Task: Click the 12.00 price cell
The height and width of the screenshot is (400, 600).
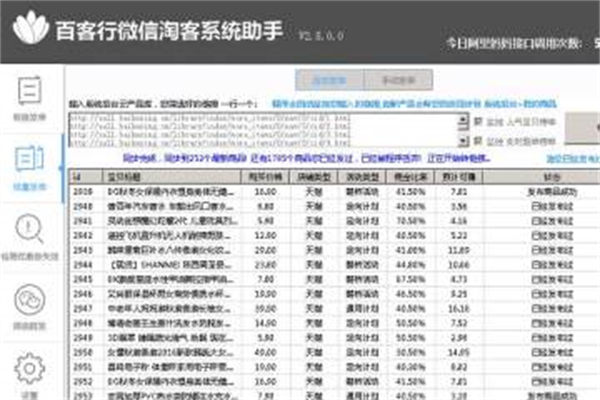Action: coord(265,235)
